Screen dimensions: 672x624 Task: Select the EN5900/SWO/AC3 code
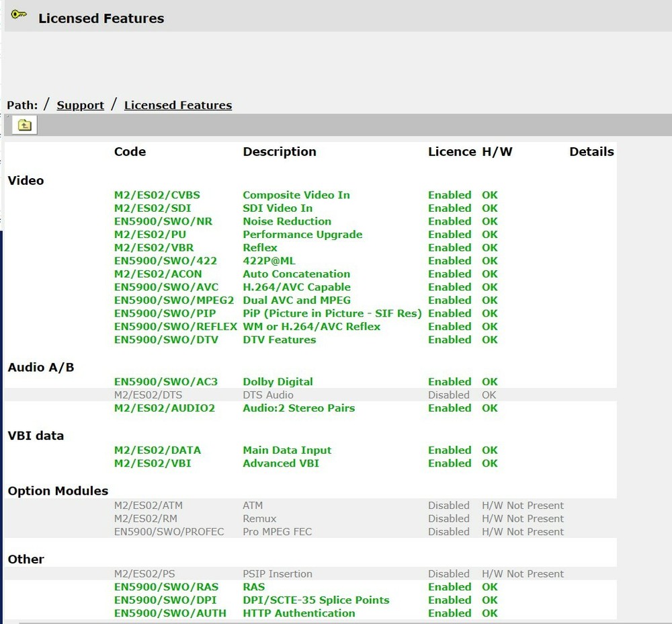click(166, 382)
